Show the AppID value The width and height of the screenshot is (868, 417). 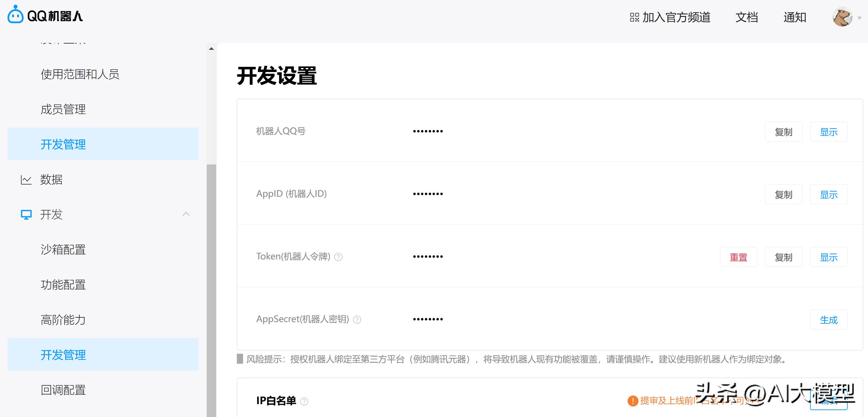pyautogui.click(x=829, y=195)
